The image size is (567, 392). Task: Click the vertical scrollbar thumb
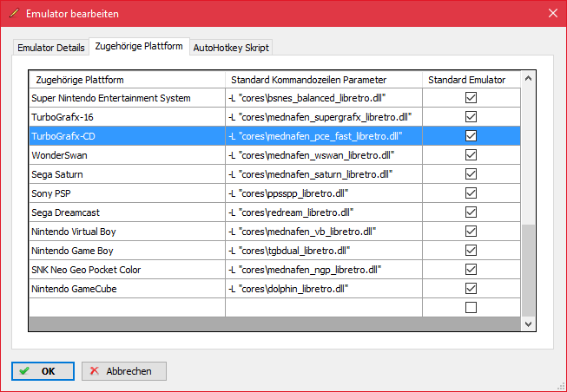tap(528, 271)
